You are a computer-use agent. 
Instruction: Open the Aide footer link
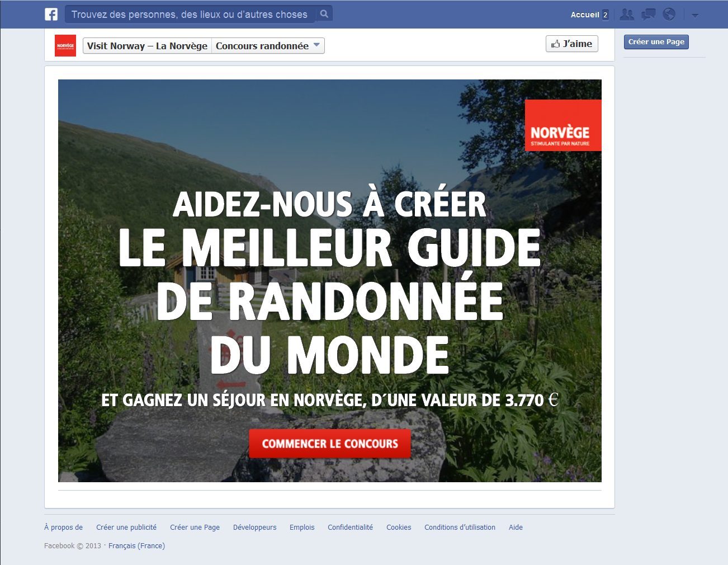(x=516, y=527)
